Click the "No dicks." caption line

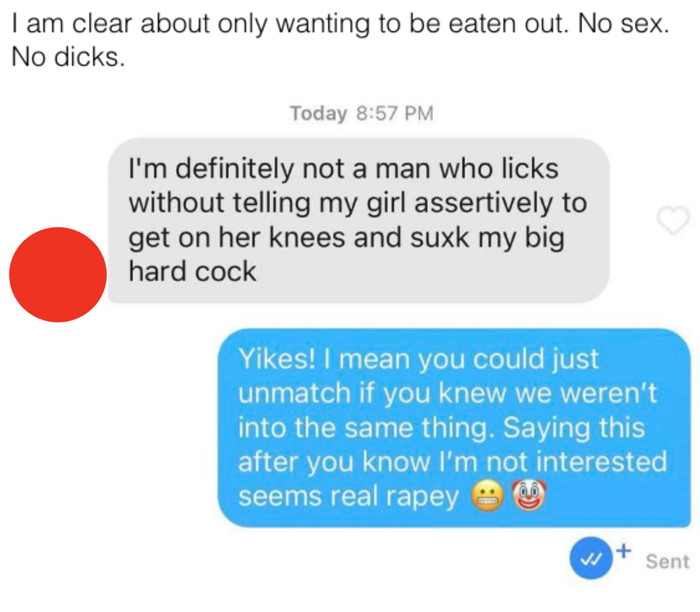68,57
